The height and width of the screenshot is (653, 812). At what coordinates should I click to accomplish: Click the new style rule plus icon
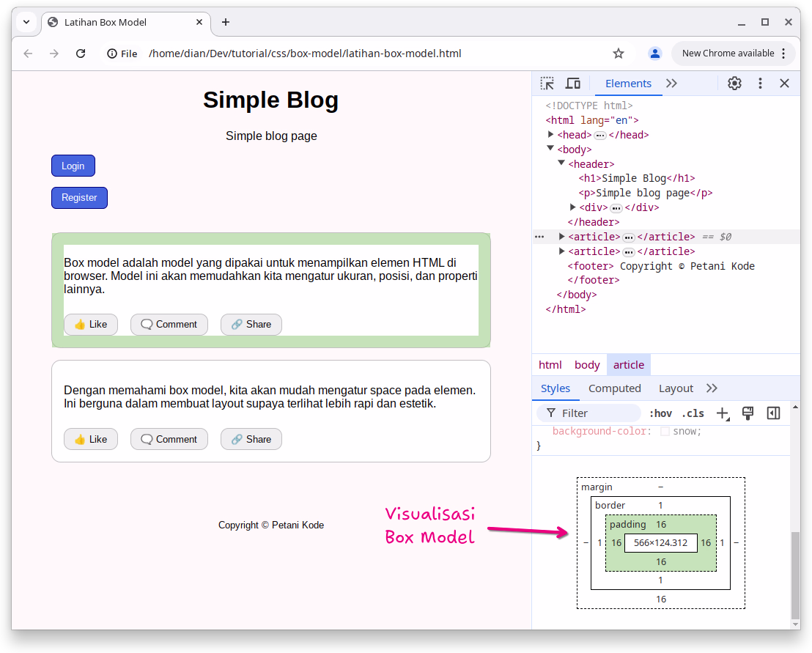point(723,413)
